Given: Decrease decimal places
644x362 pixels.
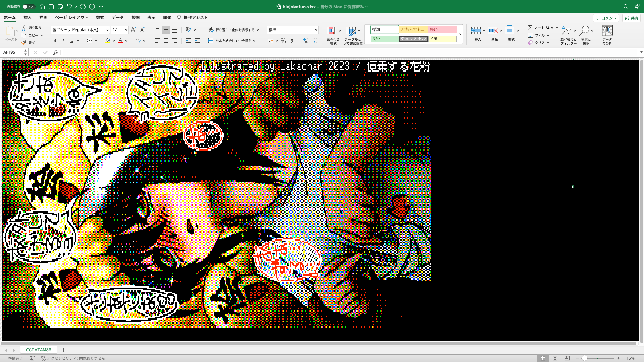Looking at the screenshot, I should click(x=315, y=41).
